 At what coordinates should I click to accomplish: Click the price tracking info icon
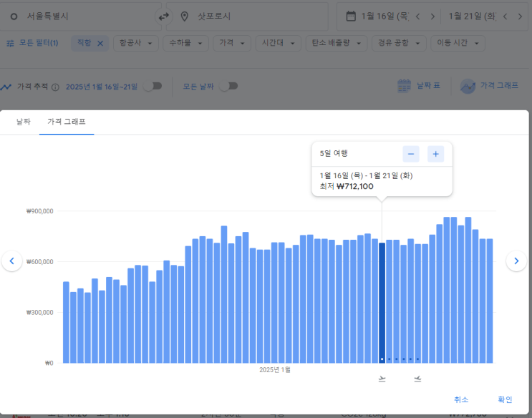pos(56,87)
